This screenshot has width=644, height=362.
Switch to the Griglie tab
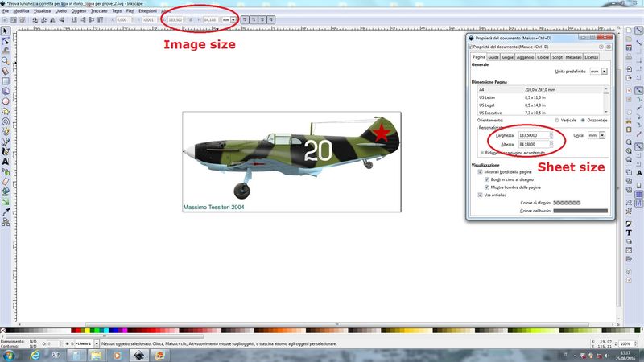click(x=507, y=57)
